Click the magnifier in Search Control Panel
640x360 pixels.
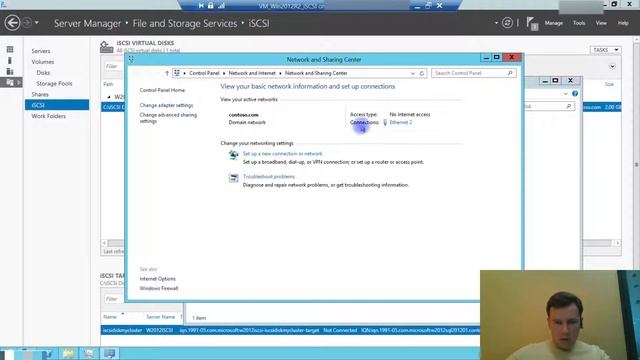point(510,73)
